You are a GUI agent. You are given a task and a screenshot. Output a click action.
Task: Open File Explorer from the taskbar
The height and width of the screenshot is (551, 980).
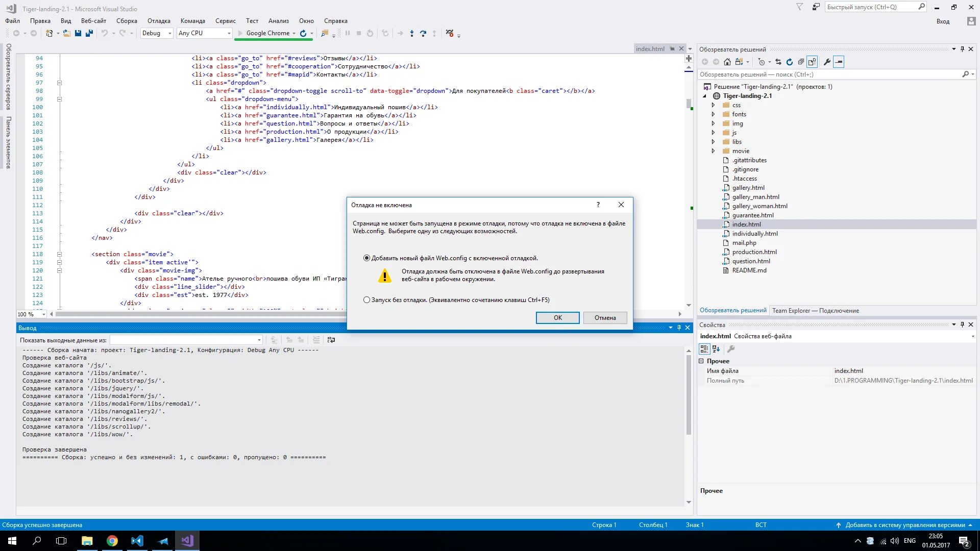(x=87, y=541)
